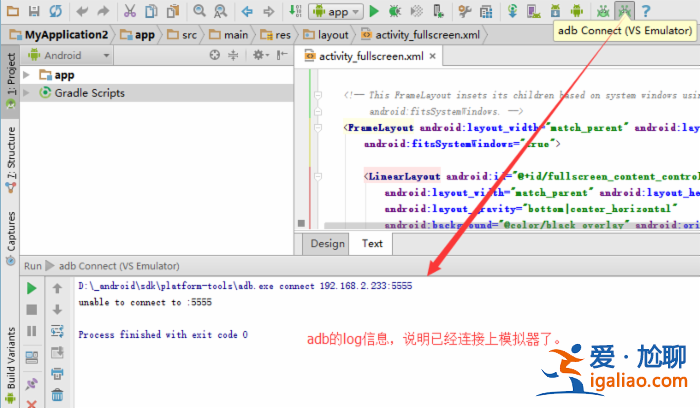The height and width of the screenshot is (408, 700).
Task: Click MyApplication2 breadcrumb
Action: tap(59, 35)
